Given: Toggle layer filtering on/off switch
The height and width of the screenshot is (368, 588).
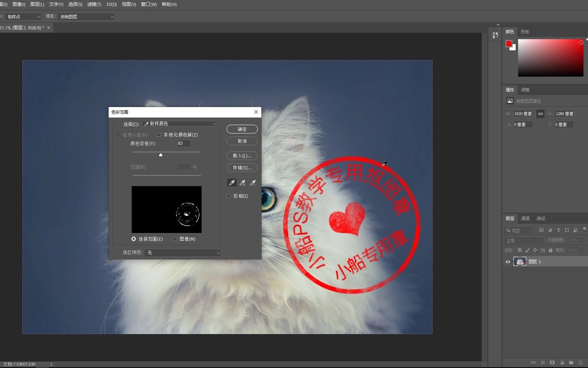Looking at the screenshot, I should (585, 229).
